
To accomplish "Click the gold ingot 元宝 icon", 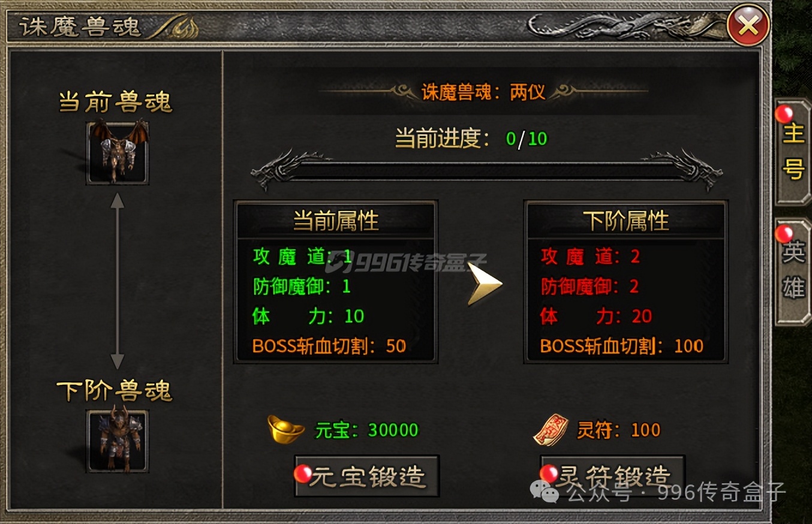I will 286,429.
